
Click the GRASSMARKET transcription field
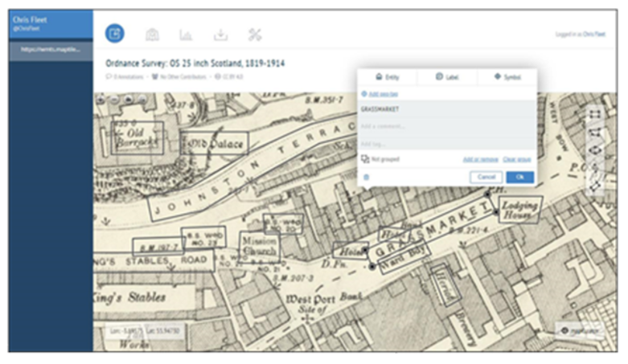coord(447,109)
